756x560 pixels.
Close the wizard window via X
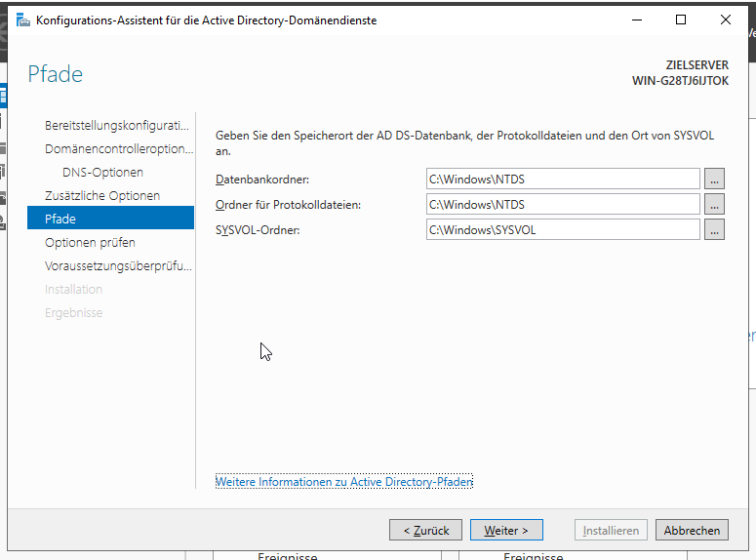[x=726, y=20]
